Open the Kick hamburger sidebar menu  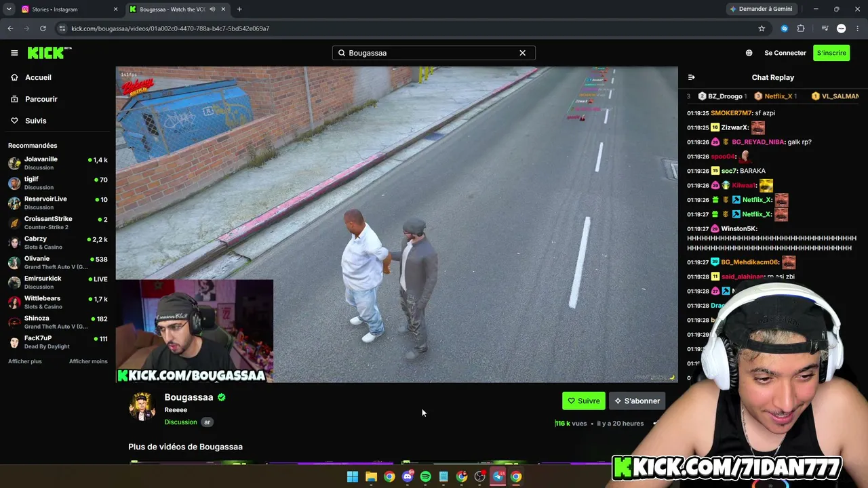(14, 53)
